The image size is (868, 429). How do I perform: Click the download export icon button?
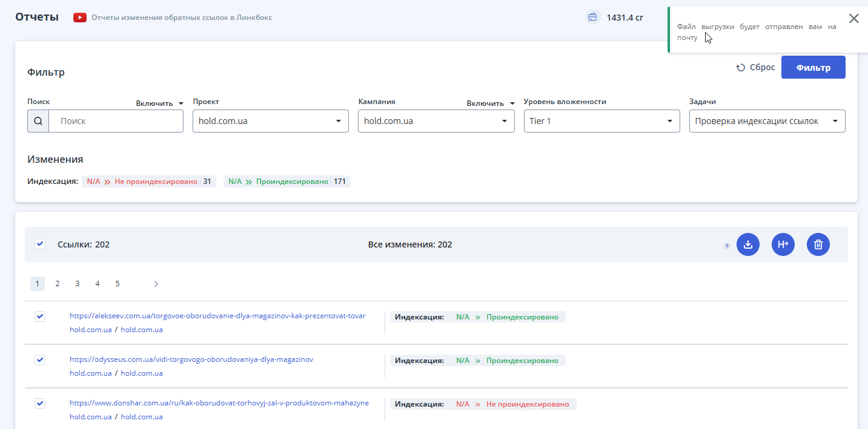[x=748, y=244]
